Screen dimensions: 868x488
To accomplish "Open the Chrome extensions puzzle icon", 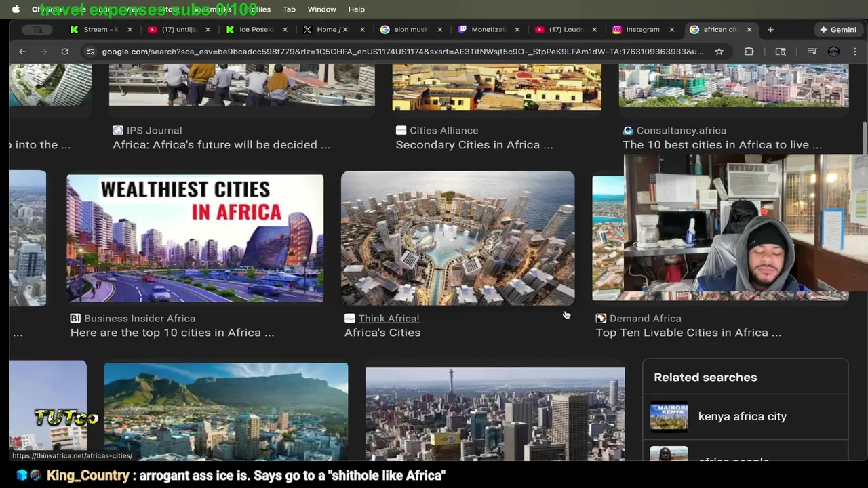I will click(x=749, y=52).
